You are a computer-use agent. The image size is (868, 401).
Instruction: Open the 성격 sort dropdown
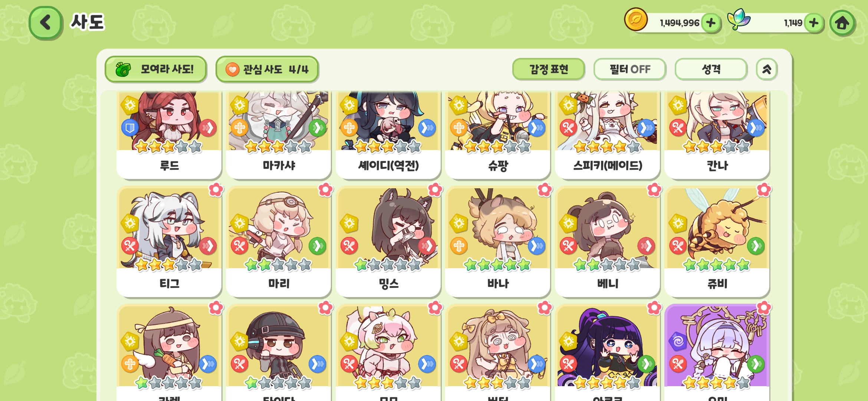711,69
